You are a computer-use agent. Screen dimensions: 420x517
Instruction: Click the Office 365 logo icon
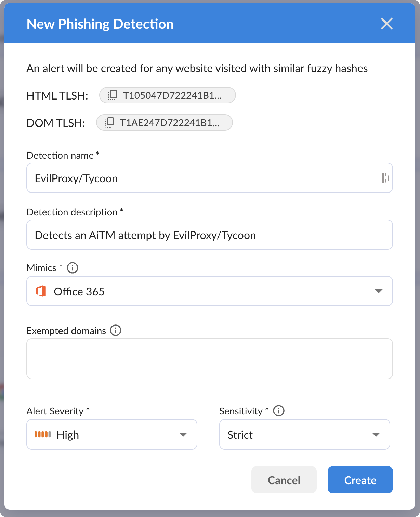tap(41, 291)
